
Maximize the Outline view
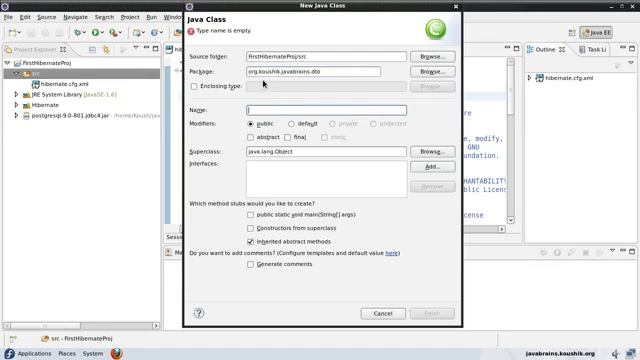coord(632,49)
